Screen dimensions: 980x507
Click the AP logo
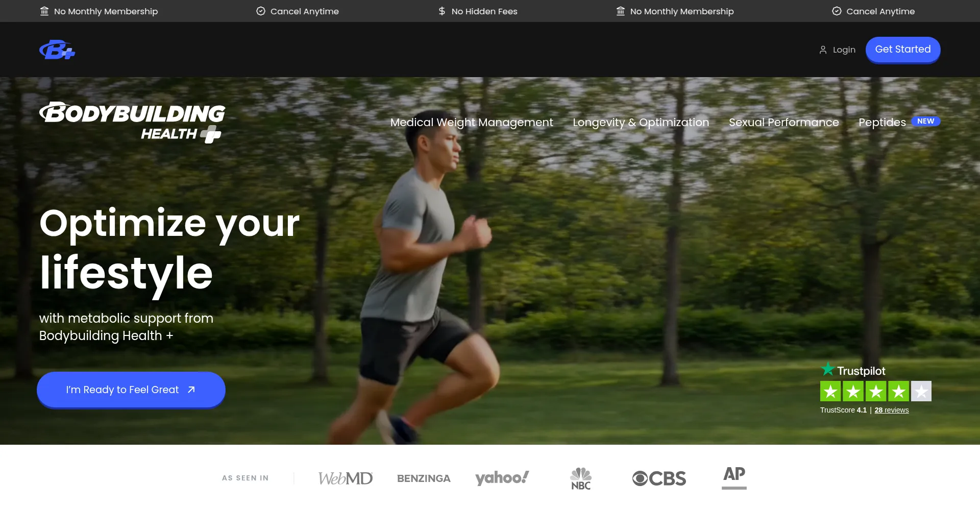point(734,477)
